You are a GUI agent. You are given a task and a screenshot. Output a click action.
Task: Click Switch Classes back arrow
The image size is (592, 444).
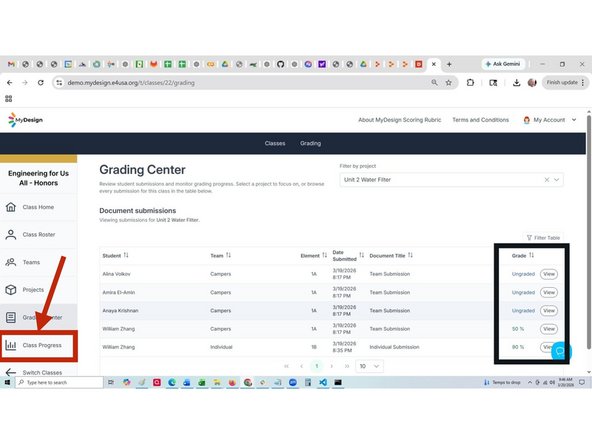(x=11, y=372)
